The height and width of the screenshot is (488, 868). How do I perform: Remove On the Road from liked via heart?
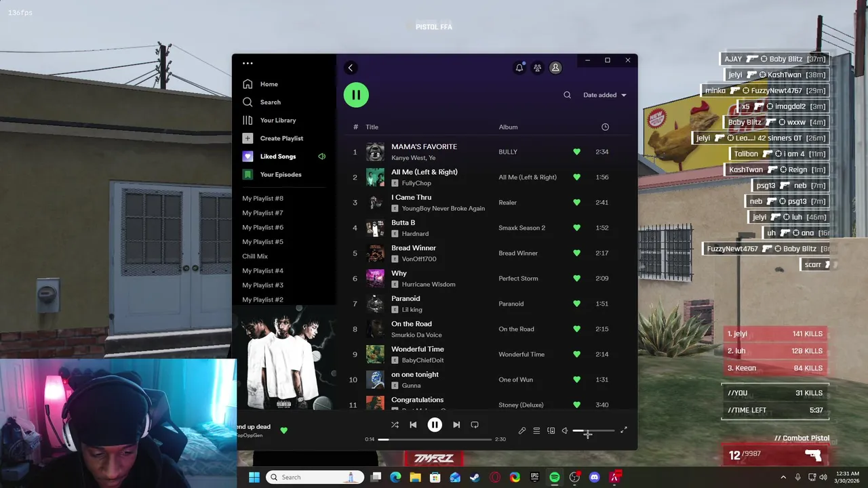pos(576,329)
